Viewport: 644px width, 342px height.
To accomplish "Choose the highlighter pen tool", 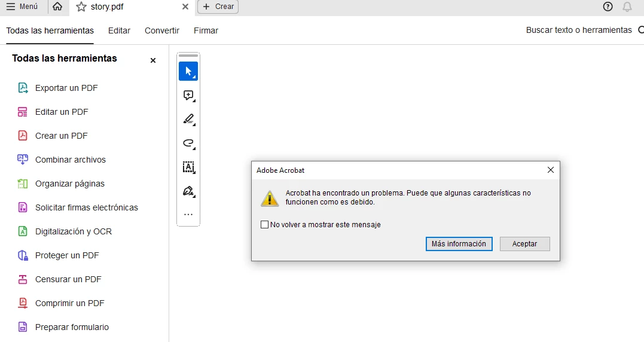I will coord(188,120).
